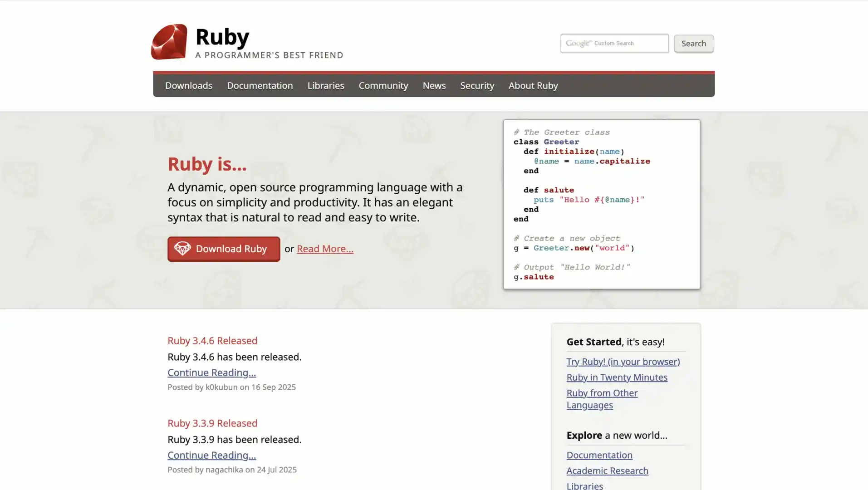Click the 'A dynamic, open source programming' paragraph
This screenshot has height=490, width=868.
(x=315, y=202)
